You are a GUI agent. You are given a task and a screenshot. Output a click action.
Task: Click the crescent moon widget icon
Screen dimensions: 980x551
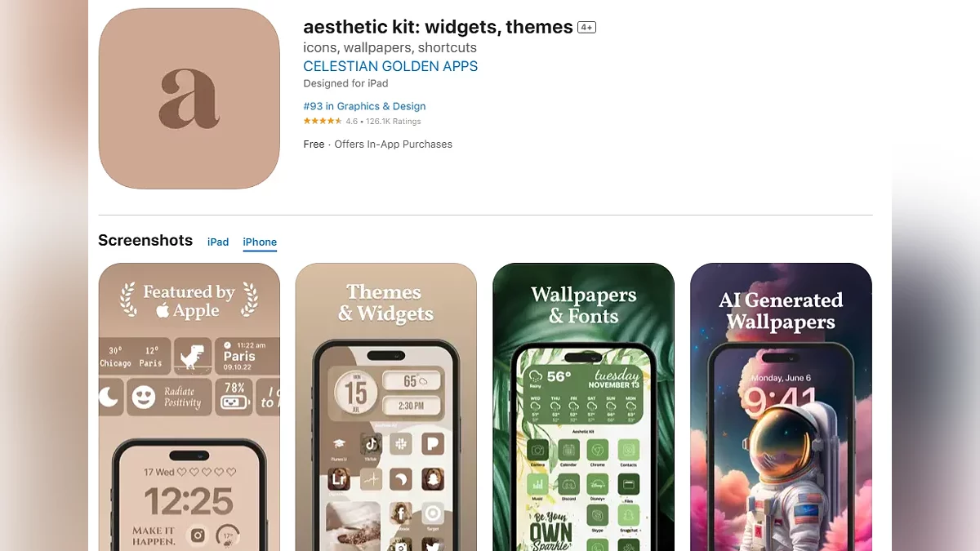click(x=109, y=398)
